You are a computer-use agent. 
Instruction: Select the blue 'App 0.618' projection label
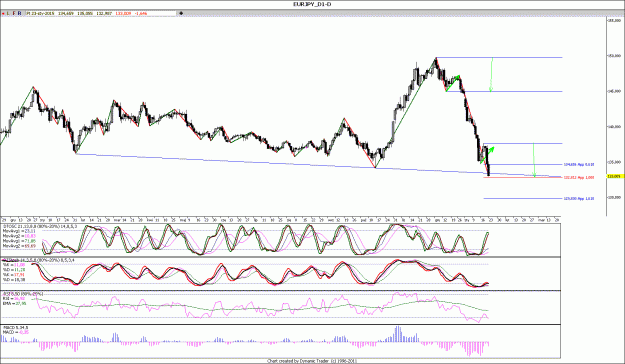[x=579, y=164]
